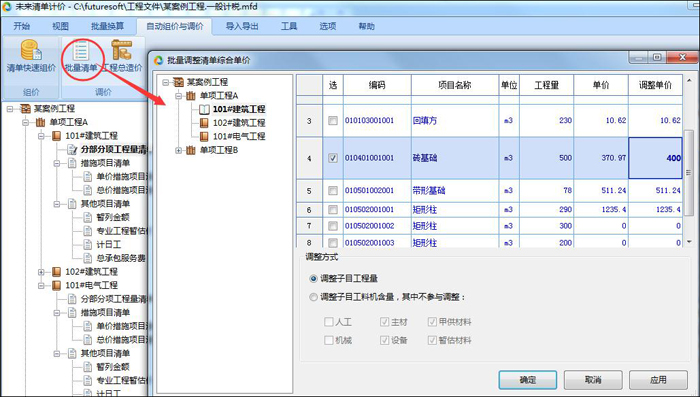Toggle the 主材 checkbox
This screenshot has width=700, height=397.
point(384,322)
